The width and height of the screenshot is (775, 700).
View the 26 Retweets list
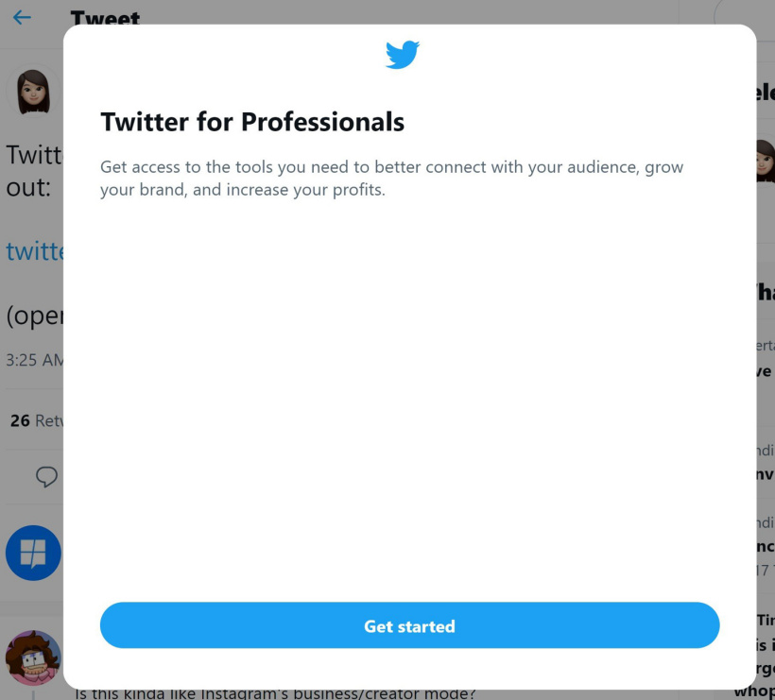coord(34,420)
